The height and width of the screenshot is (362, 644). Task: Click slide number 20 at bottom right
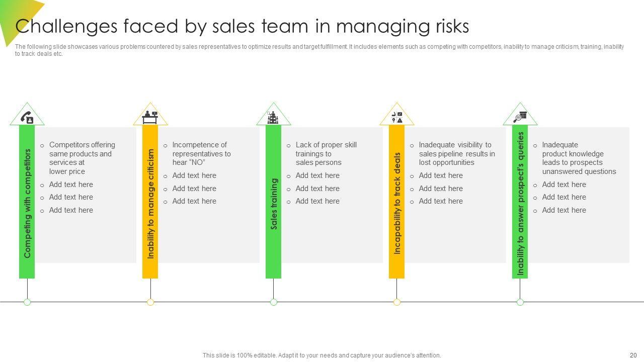(633, 355)
